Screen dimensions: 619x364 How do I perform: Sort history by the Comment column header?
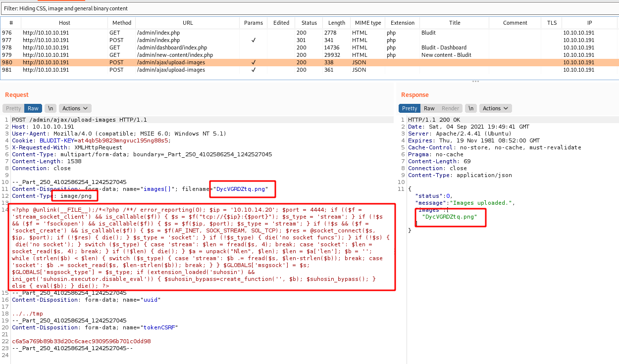pos(515,23)
